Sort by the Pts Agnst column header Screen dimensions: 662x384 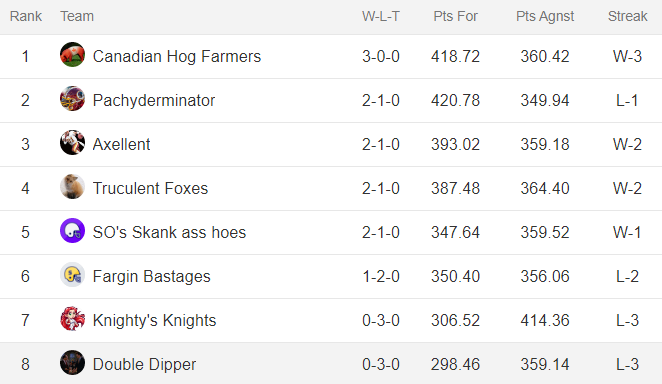(545, 16)
